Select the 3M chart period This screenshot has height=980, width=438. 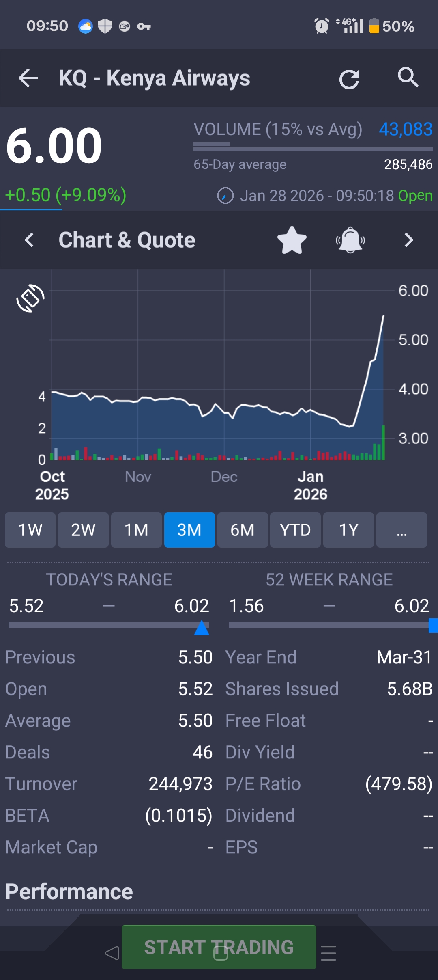pyautogui.click(x=189, y=530)
